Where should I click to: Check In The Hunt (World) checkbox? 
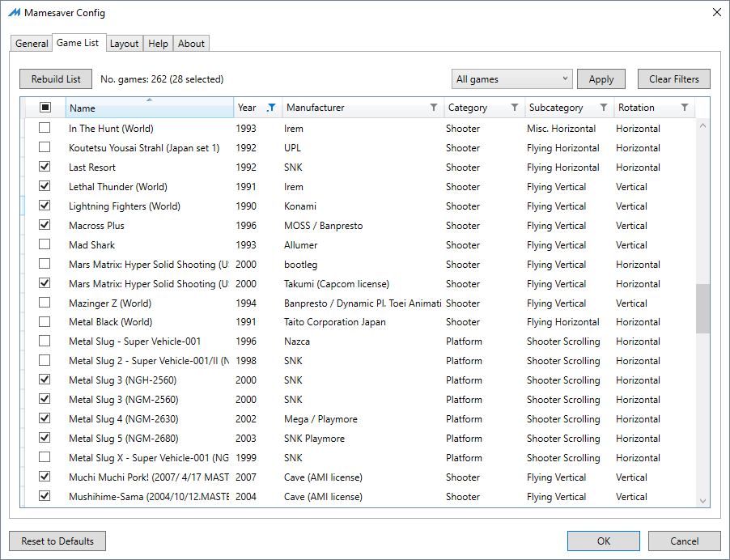[45, 128]
